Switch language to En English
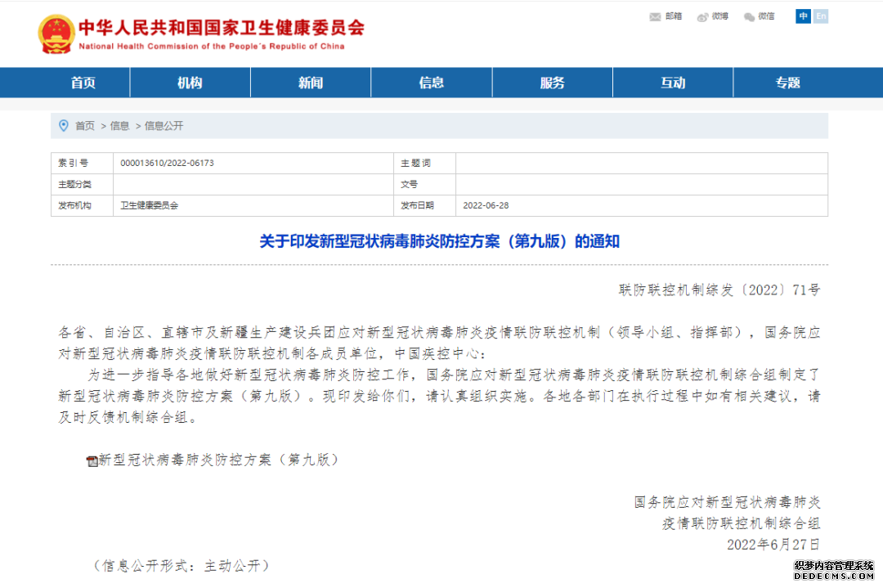883x588 pixels. tap(821, 16)
